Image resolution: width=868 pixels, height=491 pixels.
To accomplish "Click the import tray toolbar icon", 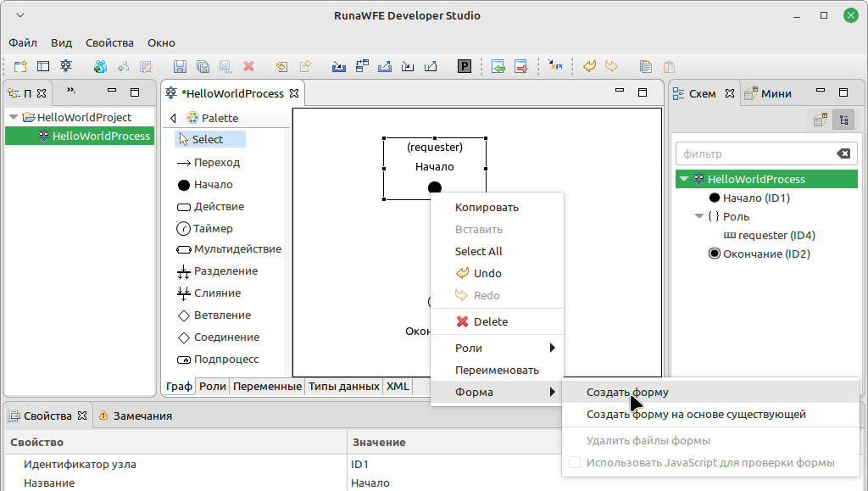I will tap(339, 66).
